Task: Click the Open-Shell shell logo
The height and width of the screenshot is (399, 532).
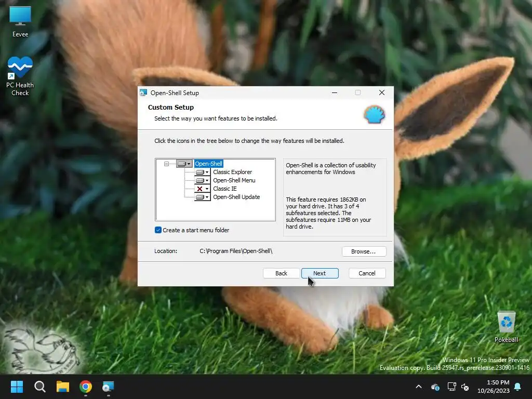Action: tap(375, 114)
